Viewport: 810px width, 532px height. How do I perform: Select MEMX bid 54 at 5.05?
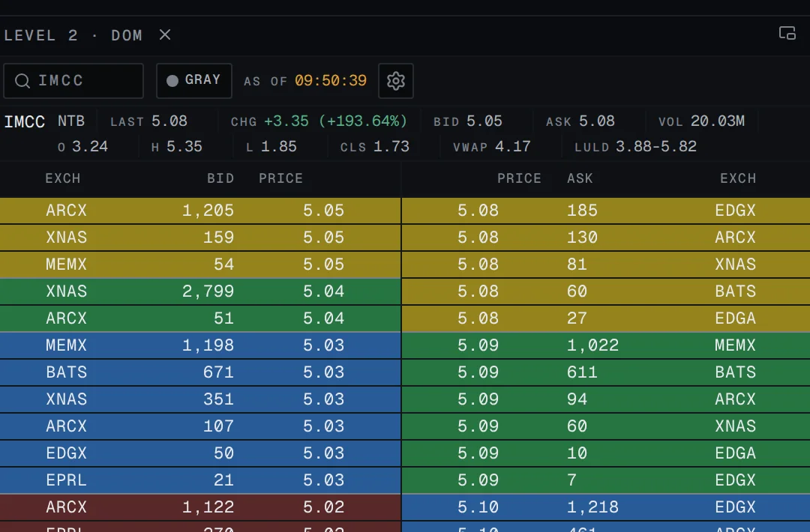coord(200,265)
